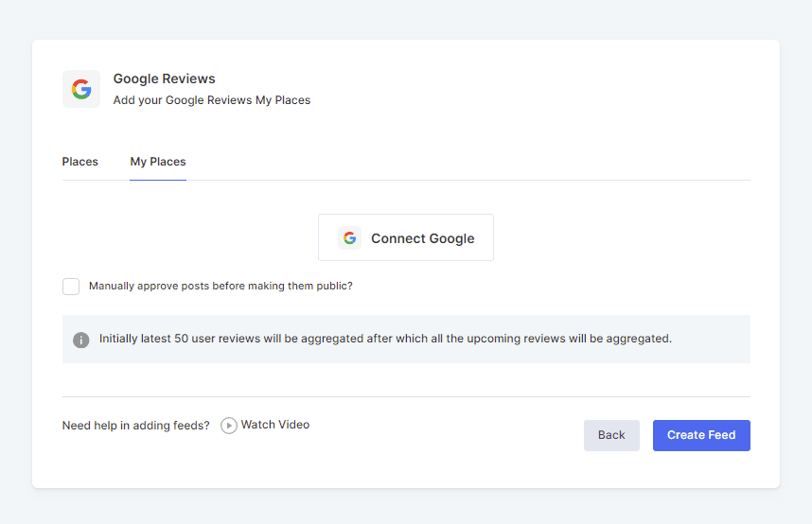Select the My Places tab

pyautogui.click(x=158, y=162)
